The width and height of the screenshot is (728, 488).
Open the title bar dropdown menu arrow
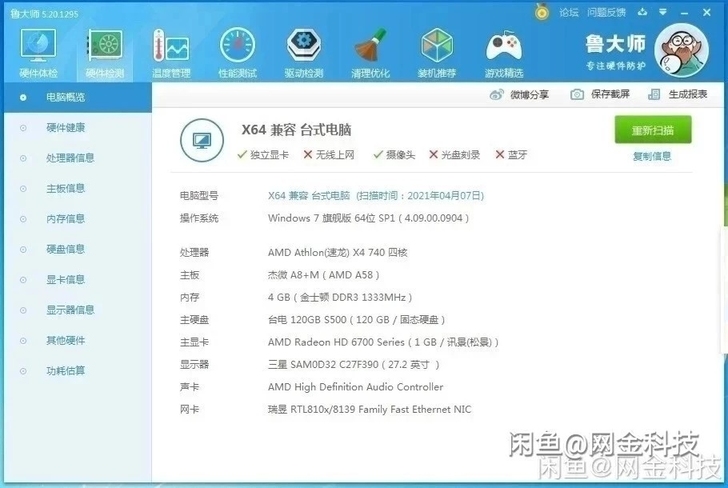[x=663, y=13]
